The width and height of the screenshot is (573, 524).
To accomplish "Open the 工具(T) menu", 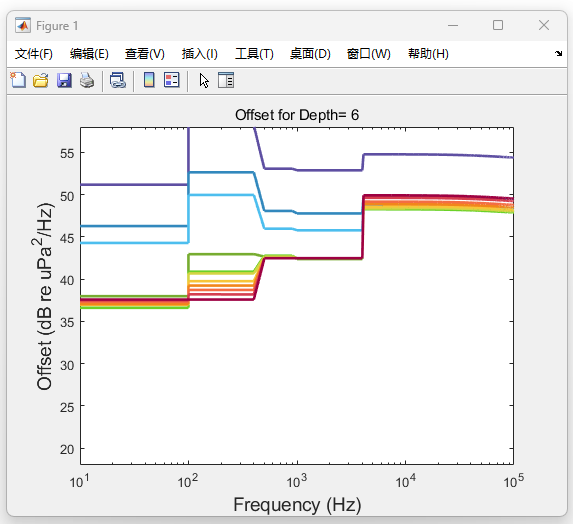I will (x=254, y=54).
